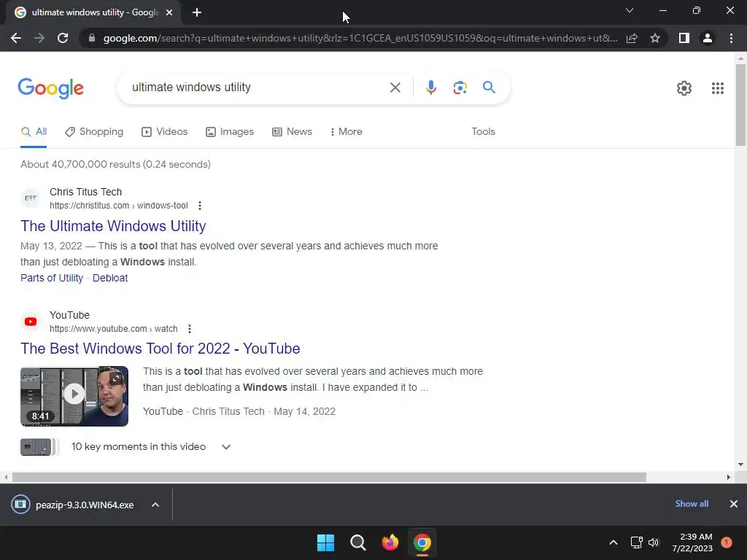
Task: Click the youtube.com watch URL text
Action: point(113,329)
